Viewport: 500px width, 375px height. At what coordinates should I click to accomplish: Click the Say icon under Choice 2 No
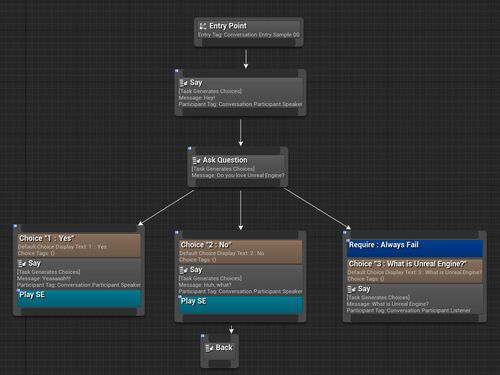[183, 270]
